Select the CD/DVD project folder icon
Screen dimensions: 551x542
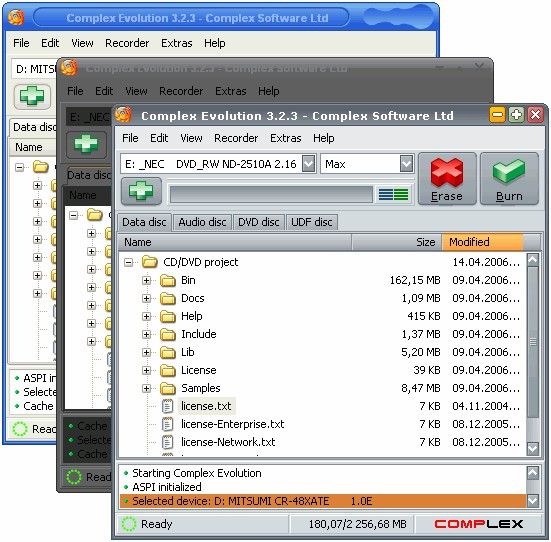tap(150, 262)
